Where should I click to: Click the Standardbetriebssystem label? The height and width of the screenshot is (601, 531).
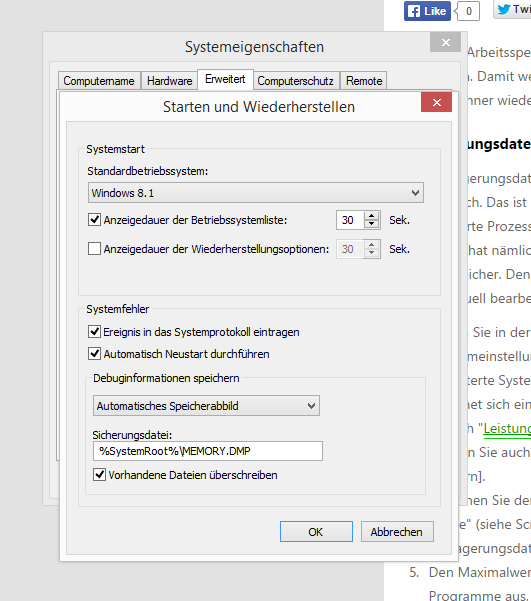pyautogui.click(x=148, y=171)
